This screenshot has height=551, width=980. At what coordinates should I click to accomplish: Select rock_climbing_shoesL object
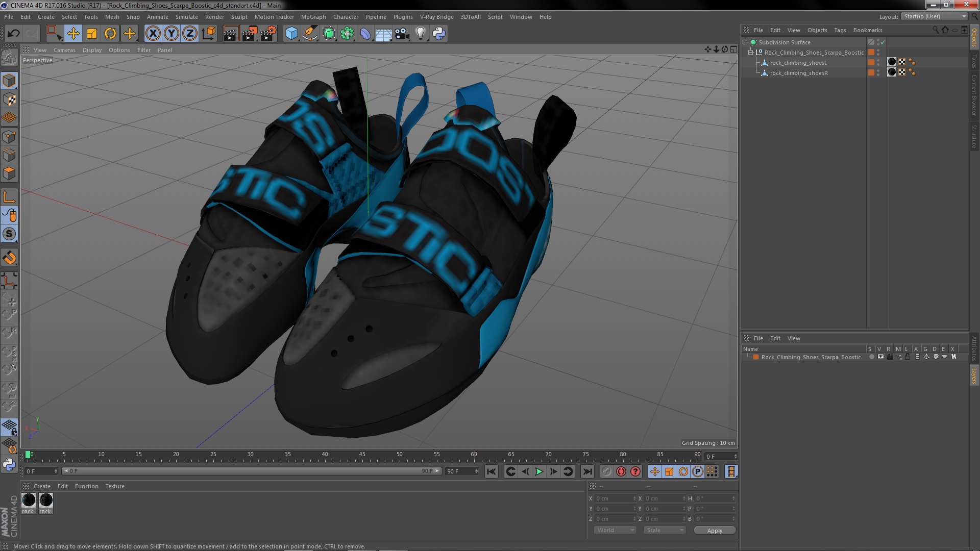pos(798,63)
